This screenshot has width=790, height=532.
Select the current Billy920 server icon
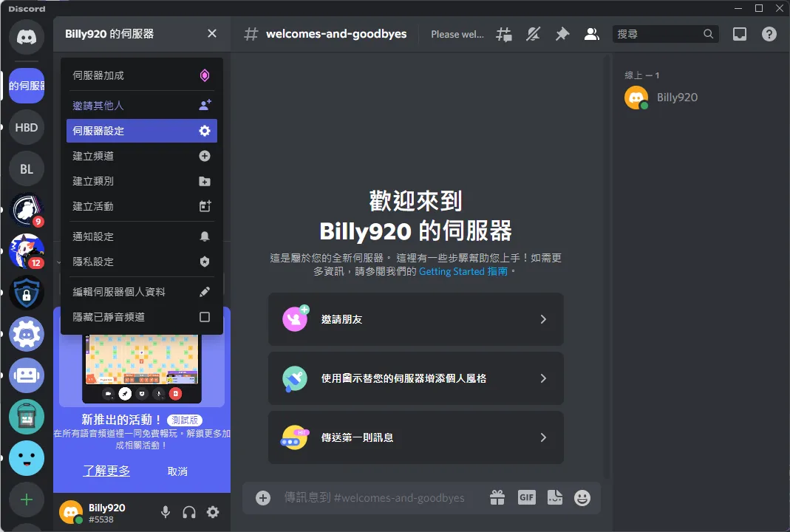pyautogui.click(x=27, y=86)
